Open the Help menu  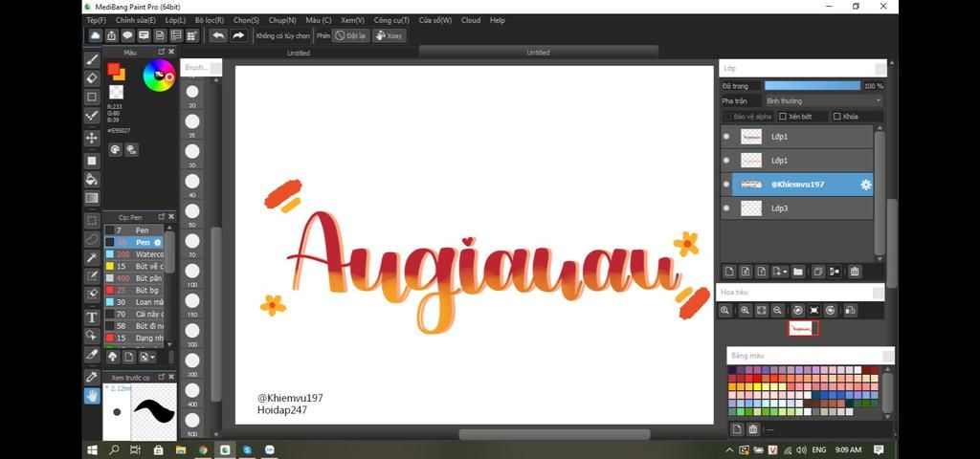coord(498,20)
